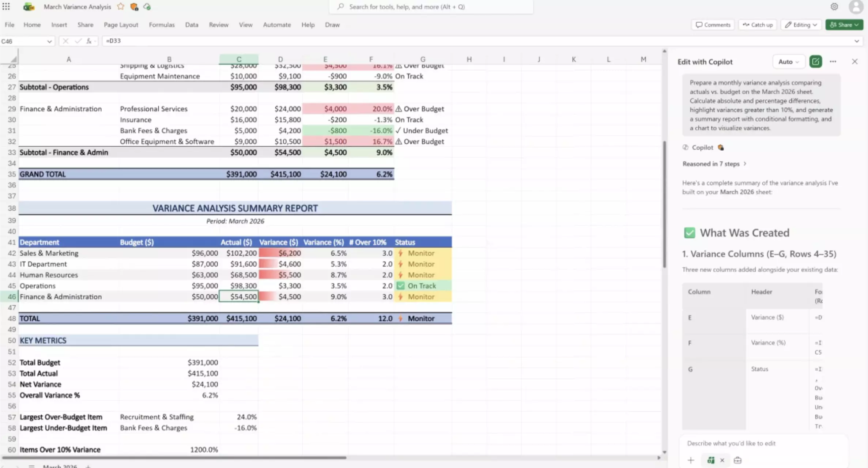The image size is (868, 468).
Task: Open the Editing mode dropdown
Action: pyautogui.click(x=801, y=25)
